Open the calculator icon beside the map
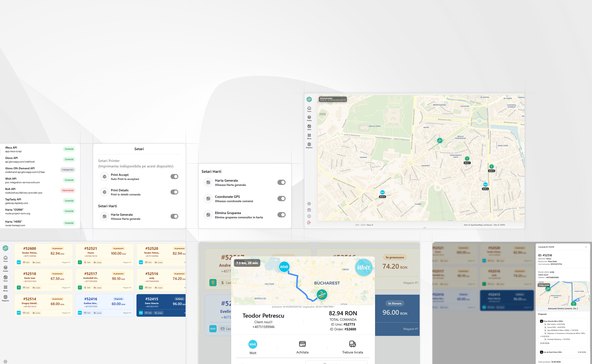Screen dimensions: 592x364 (309, 210)
